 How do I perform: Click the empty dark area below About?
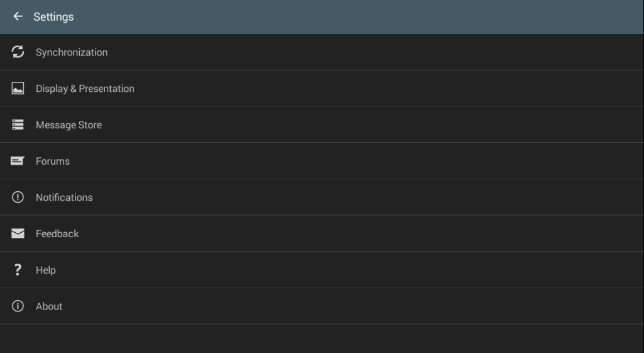[322, 339]
